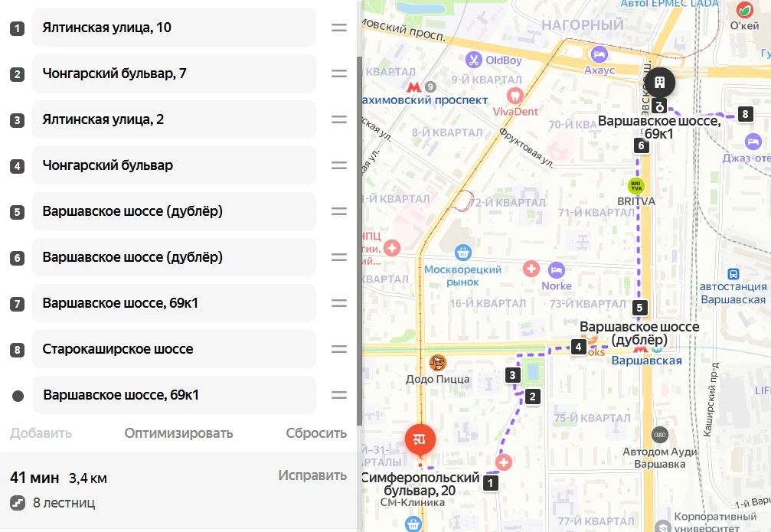Click the 41 мин route duration text

point(34,478)
